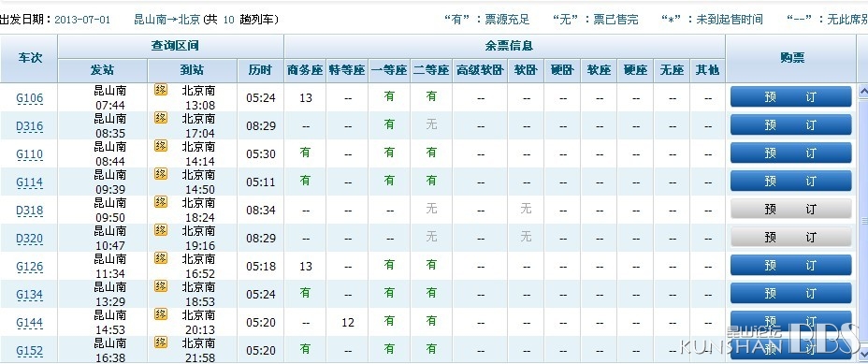
Task: Book ticket for train G134
Action: [790, 293]
